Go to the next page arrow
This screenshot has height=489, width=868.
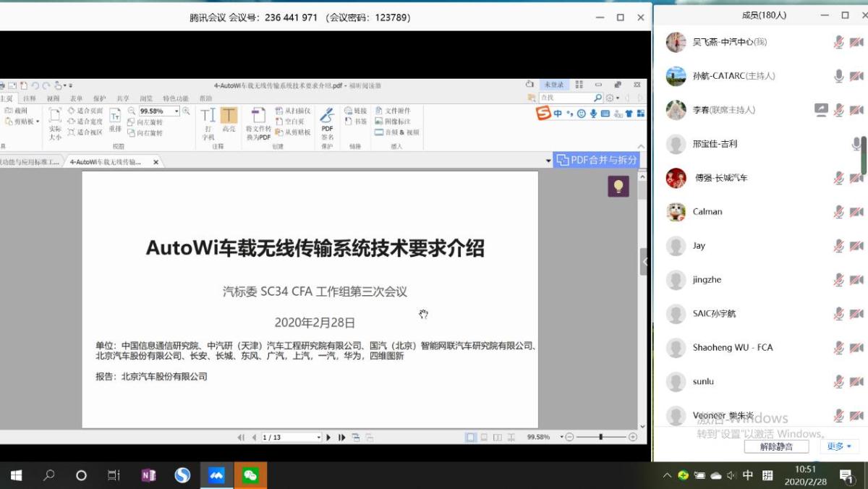coord(328,438)
